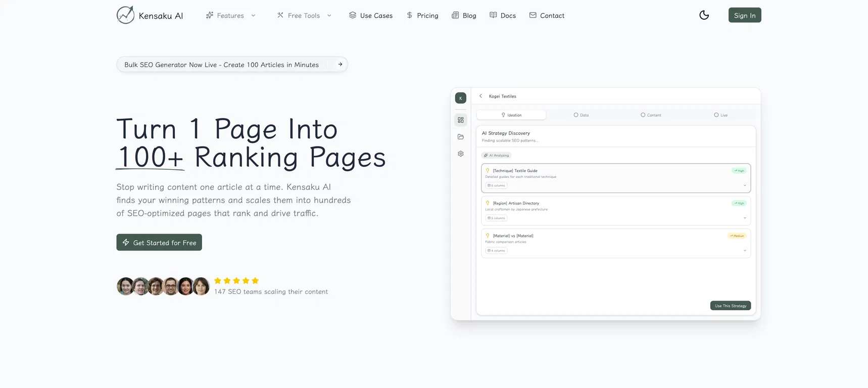The image size is (868, 388).
Task: Switch to the Data step tab
Action: pyautogui.click(x=581, y=115)
